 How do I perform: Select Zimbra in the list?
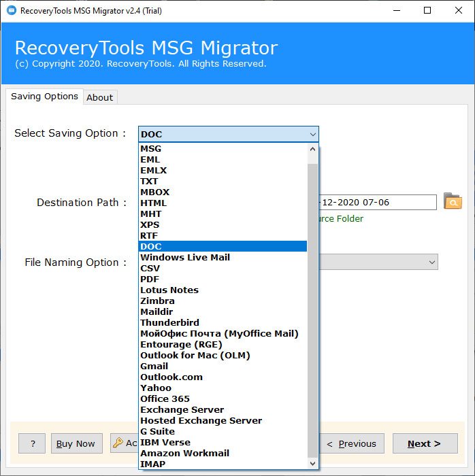223,301
